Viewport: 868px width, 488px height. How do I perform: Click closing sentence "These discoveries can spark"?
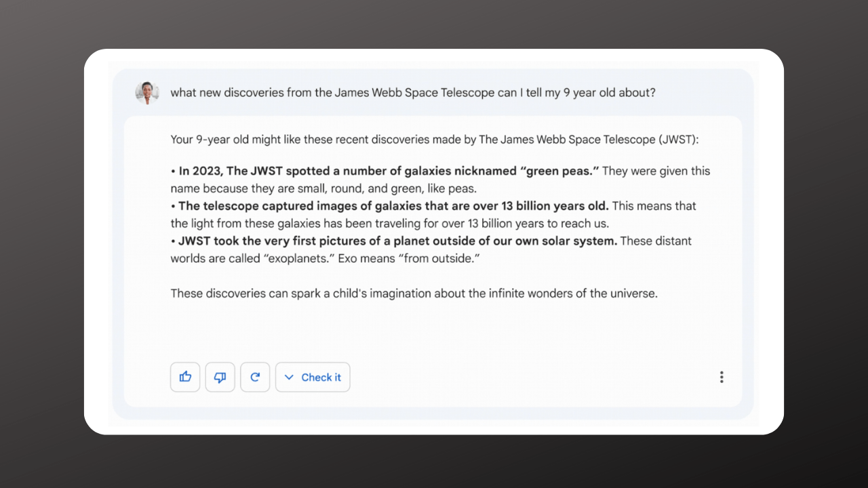[241, 293]
